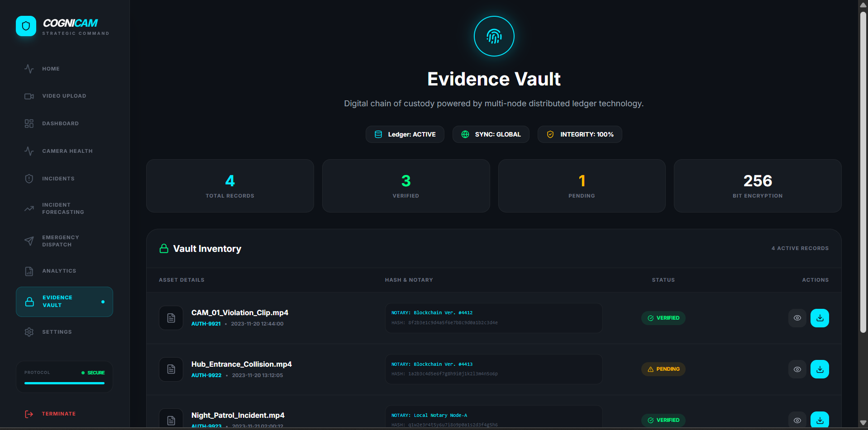868x430 pixels.
Task: View CAM_01_Violation_Clip.mp4 with eye icon
Action: point(797,318)
